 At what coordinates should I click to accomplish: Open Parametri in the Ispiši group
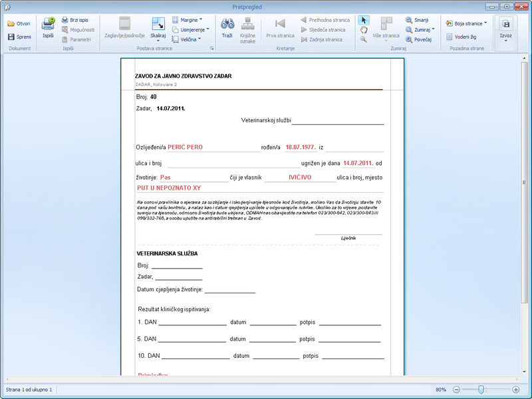pos(76,39)
